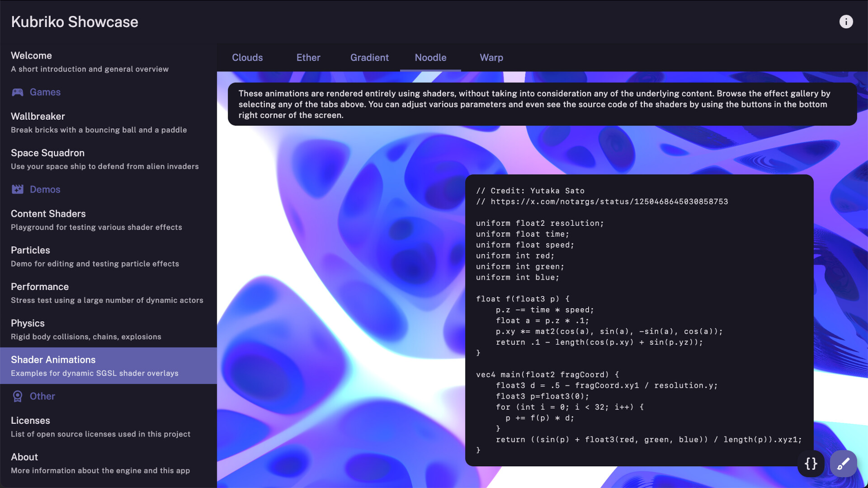Select the Noodle tab
The image size is (868, 488).
coord(430,57)
